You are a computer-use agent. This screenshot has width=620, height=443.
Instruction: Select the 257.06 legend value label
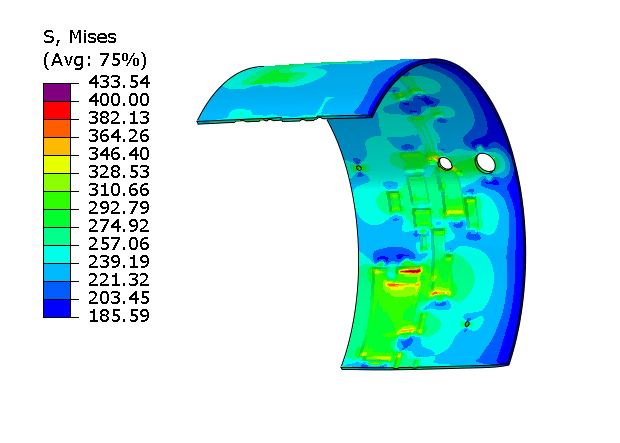coord(120,244)
